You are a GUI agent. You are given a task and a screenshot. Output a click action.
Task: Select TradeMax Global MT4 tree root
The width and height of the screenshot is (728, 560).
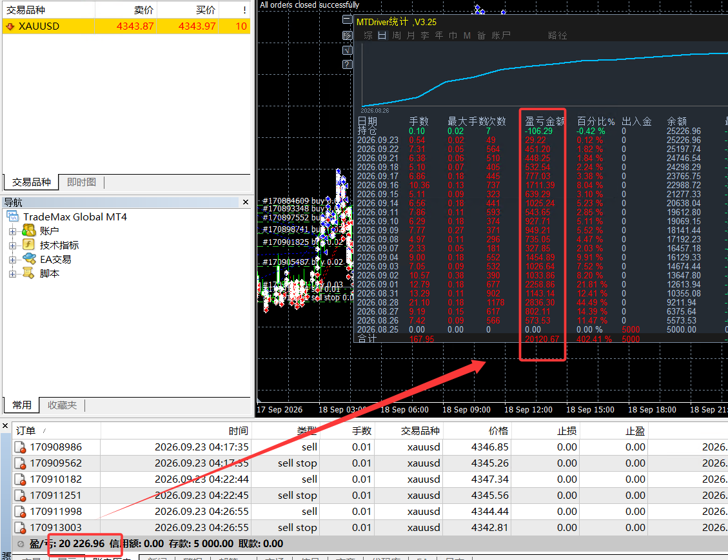click(75, 217)
